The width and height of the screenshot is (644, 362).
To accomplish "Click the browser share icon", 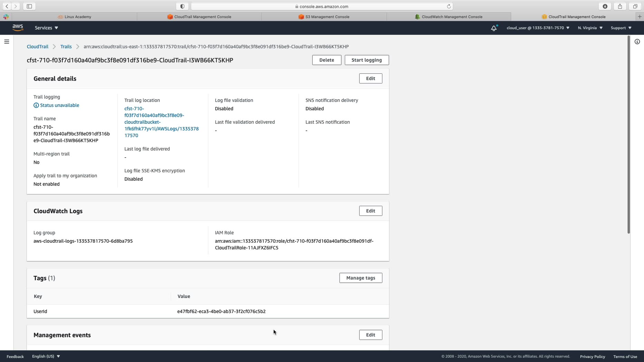I will [x=620, y=6].
